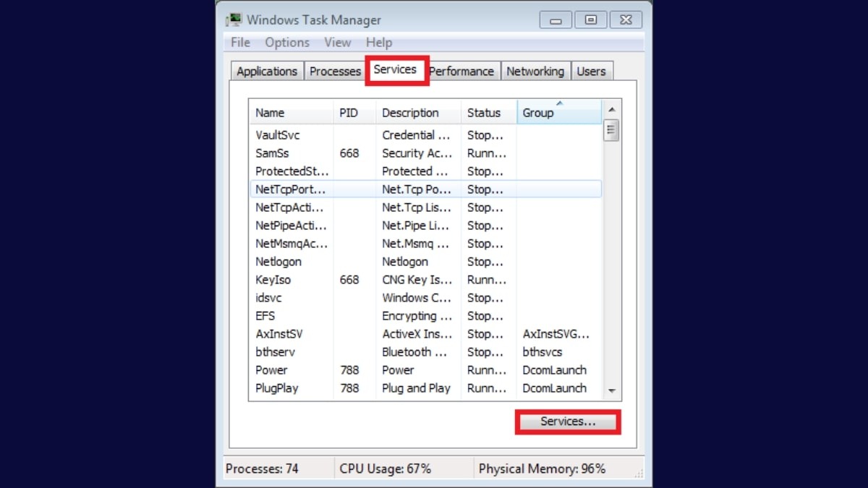Select the idsvc service row

(x=425, y=298)
